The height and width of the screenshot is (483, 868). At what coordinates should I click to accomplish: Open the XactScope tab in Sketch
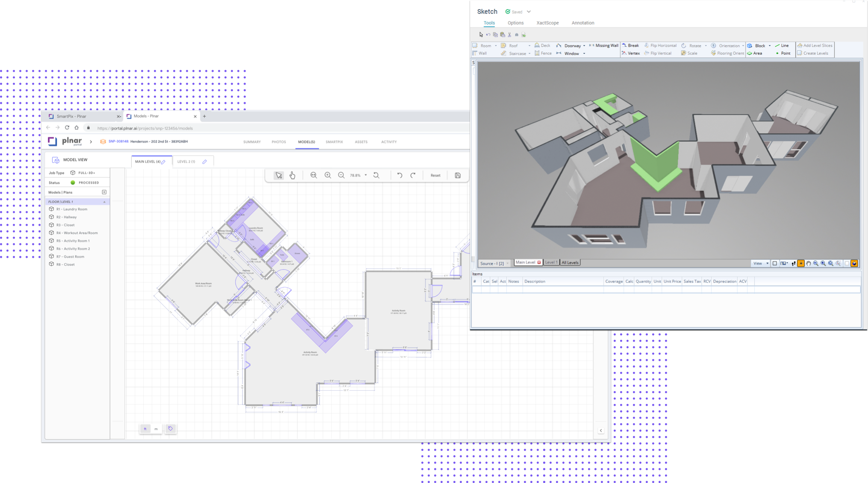pyautogui.click(x=547, y=23)
